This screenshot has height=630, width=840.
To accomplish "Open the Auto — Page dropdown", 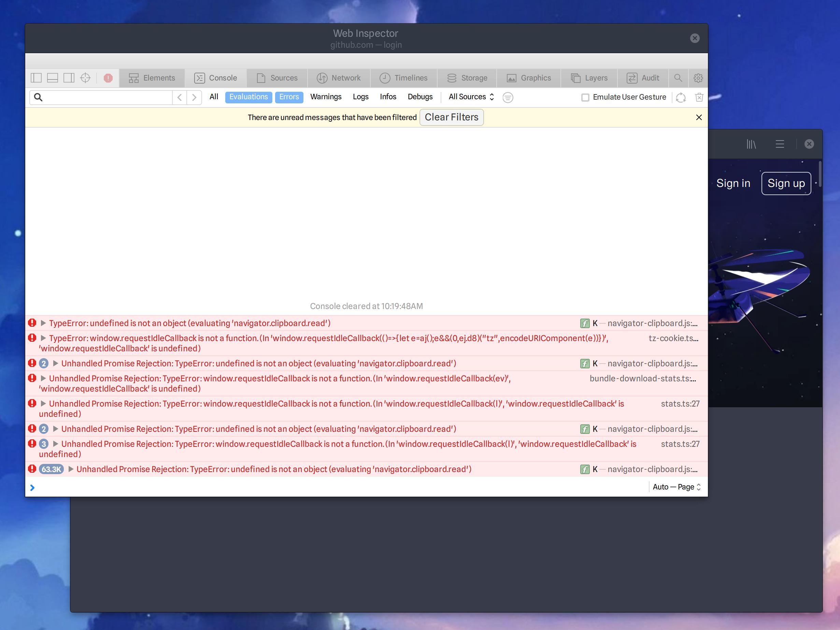I will tap(677, 487).
